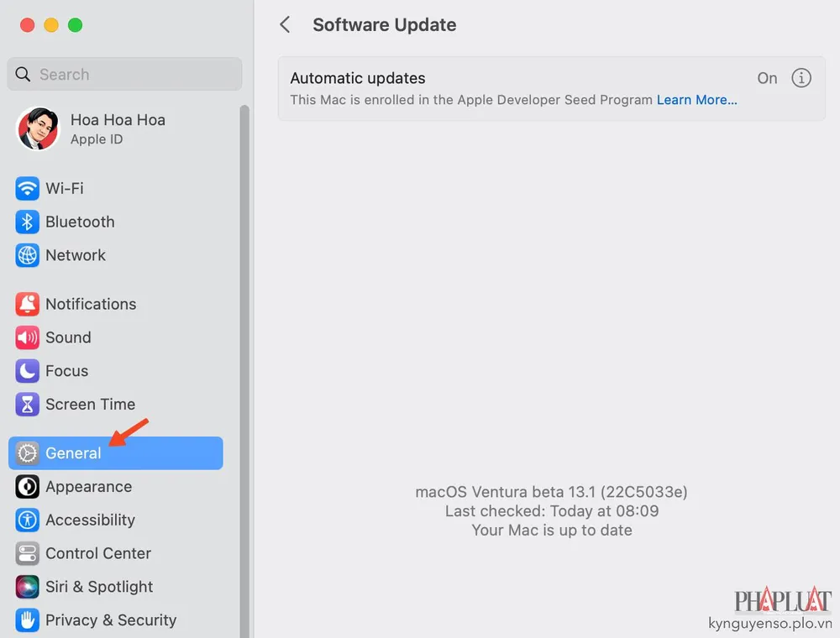Click the Notifications bell icon
The image size is (840, 638).
click(28, 304)
